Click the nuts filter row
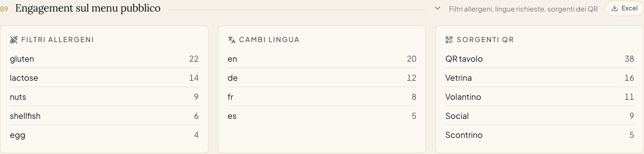 coord(104,97)
